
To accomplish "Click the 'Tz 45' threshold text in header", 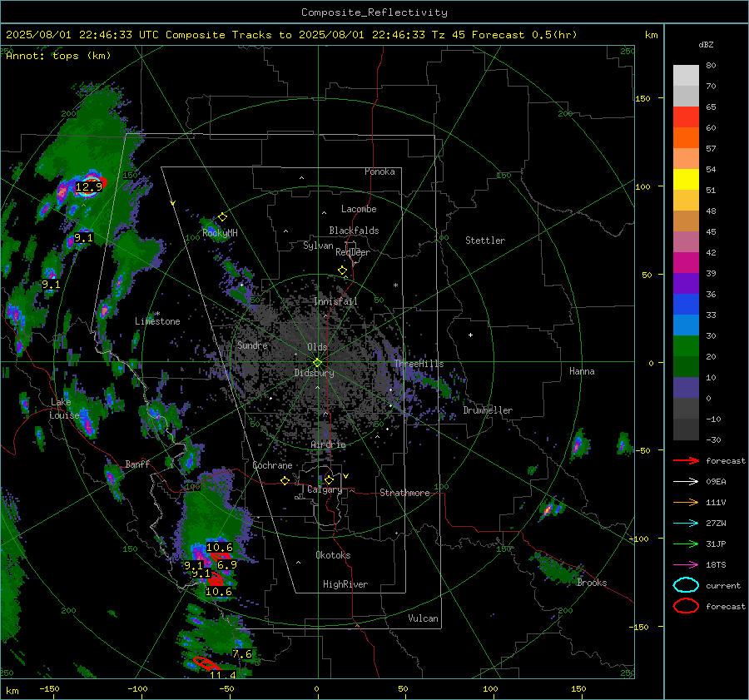I will click(448, 35).
